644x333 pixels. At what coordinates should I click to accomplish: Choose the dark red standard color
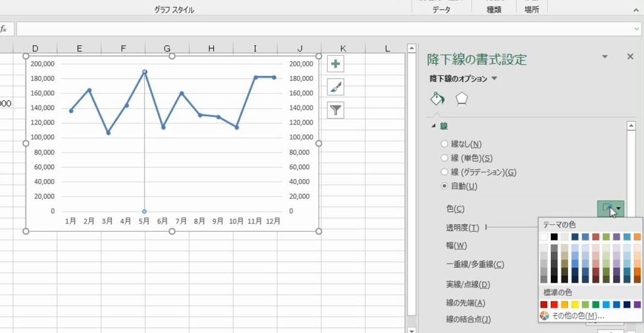544,304
